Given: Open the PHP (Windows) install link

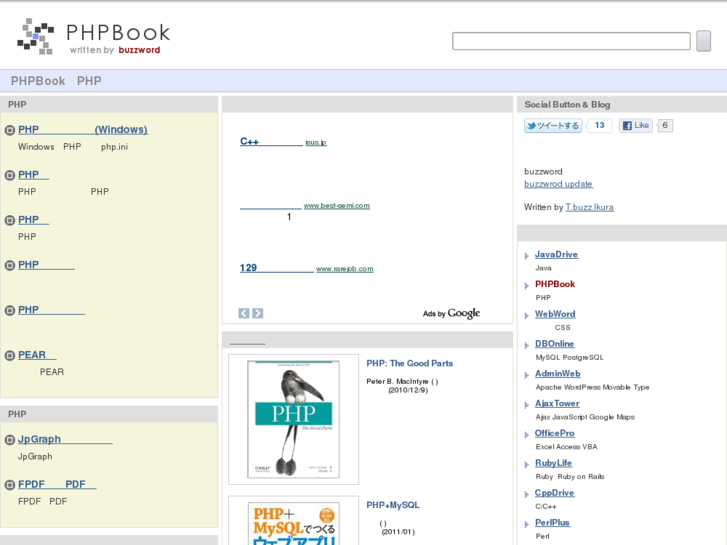Looking at the screenshot, I should (83, 130).
